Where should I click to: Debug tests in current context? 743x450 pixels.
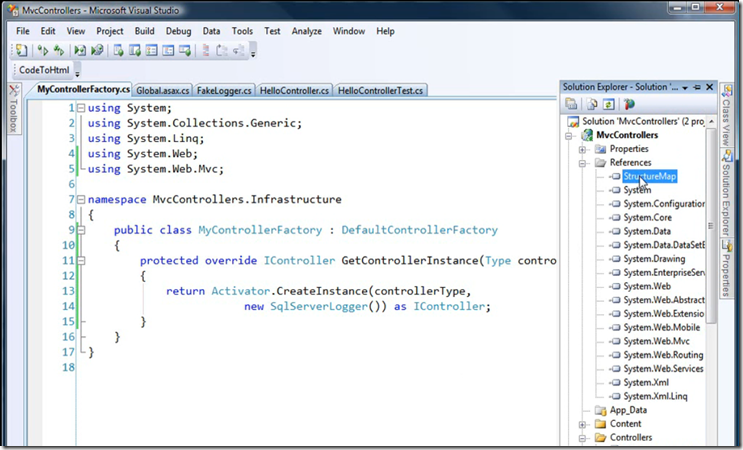point(80,50)
